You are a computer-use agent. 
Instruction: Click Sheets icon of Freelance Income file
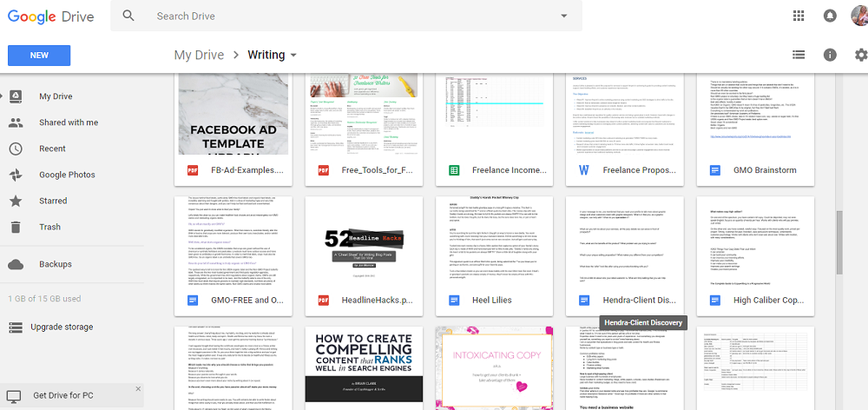(x=454, y=170)
